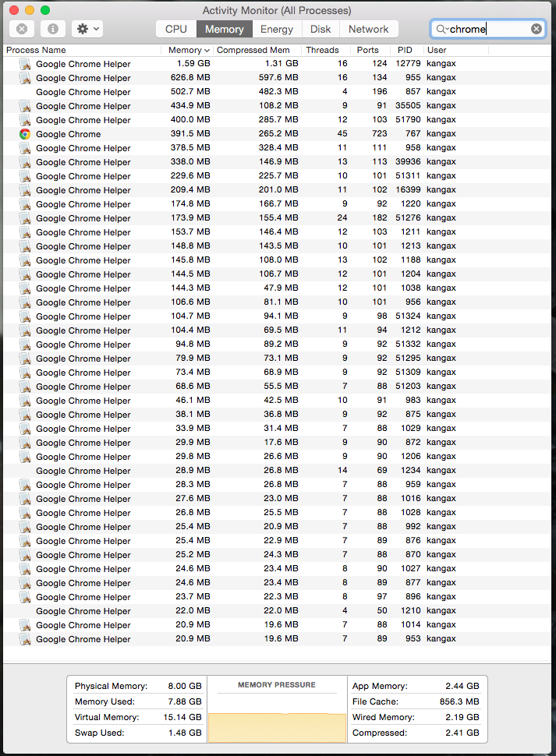
Task: Sort by User column header
Action: tap(437, 50)
